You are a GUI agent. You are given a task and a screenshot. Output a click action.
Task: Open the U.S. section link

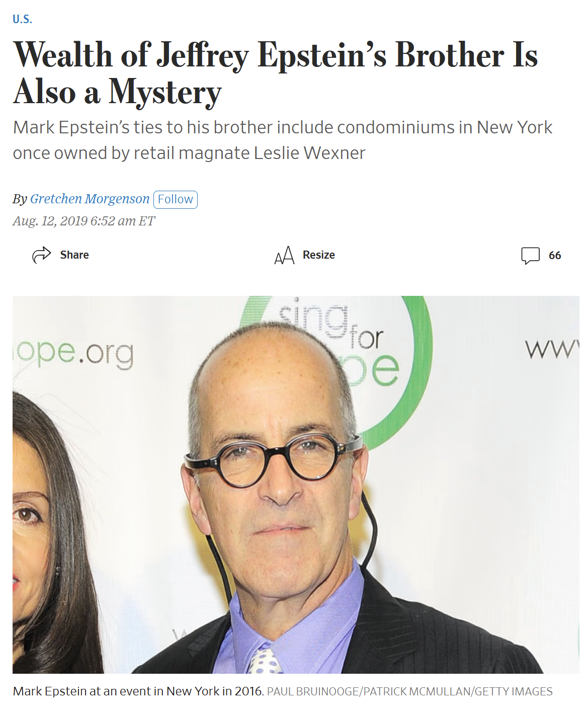click(x=23, y=19)
